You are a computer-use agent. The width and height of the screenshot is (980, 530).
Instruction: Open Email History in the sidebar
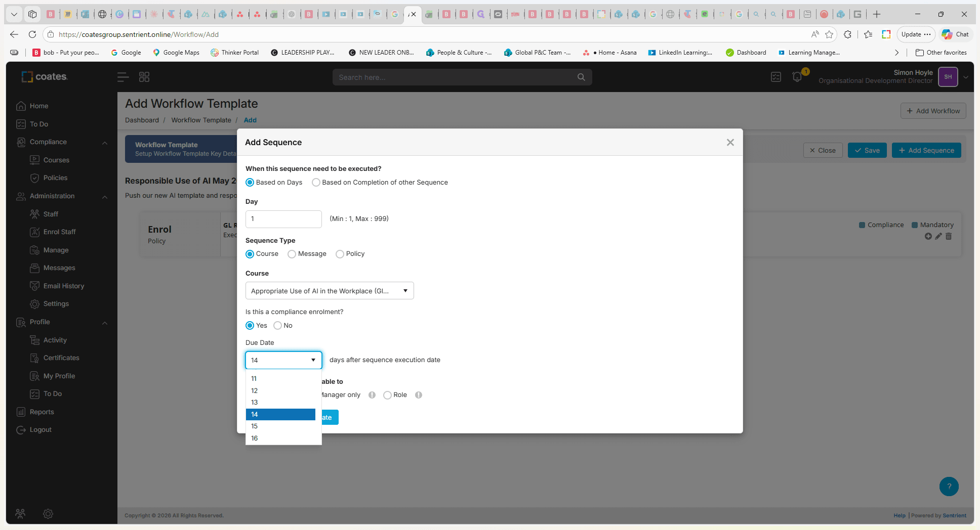64,286
